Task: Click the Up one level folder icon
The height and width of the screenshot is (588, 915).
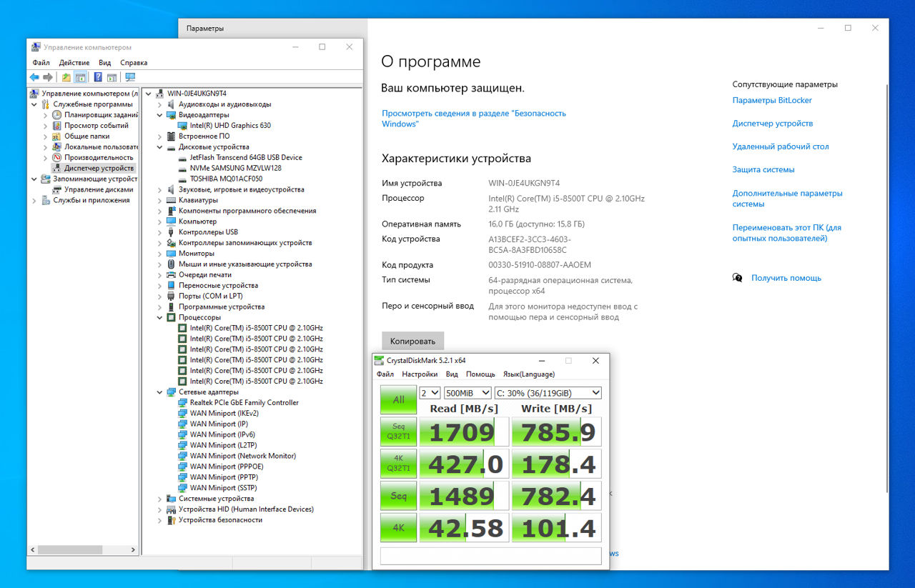Action: coord(66,77)
